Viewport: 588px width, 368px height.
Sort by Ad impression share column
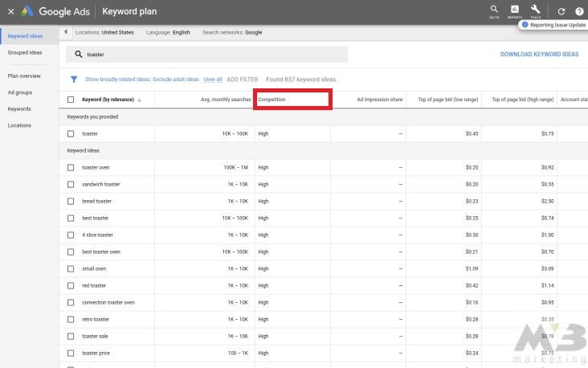coord(379,100)
